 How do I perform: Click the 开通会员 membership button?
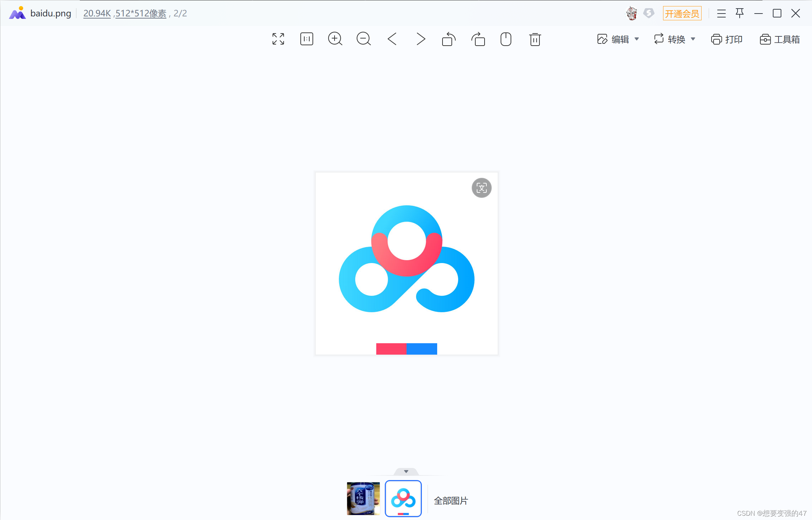coord(682,14)
